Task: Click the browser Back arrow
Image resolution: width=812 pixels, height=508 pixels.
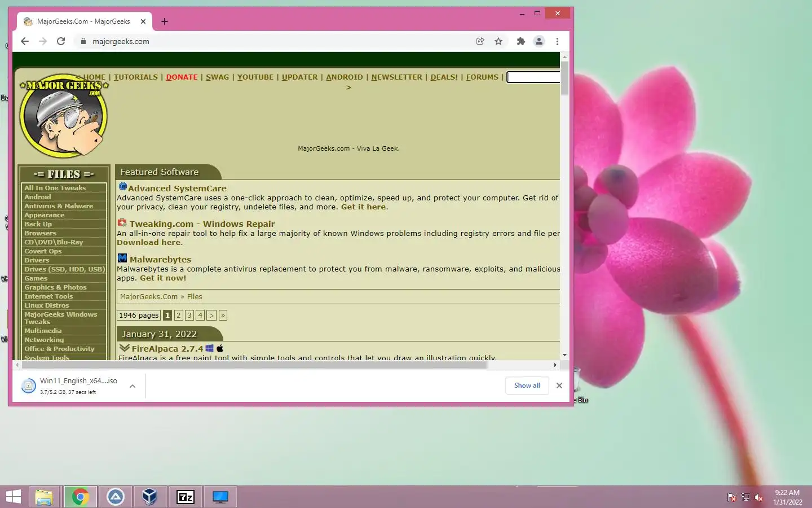Action: point(25,41)
